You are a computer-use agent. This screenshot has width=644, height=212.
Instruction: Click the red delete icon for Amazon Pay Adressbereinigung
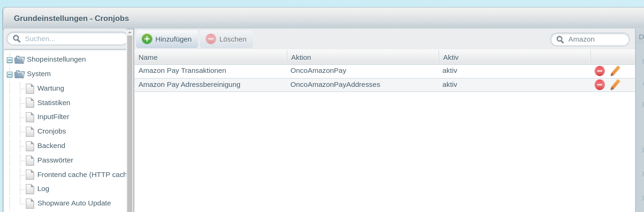coord(599,85)
